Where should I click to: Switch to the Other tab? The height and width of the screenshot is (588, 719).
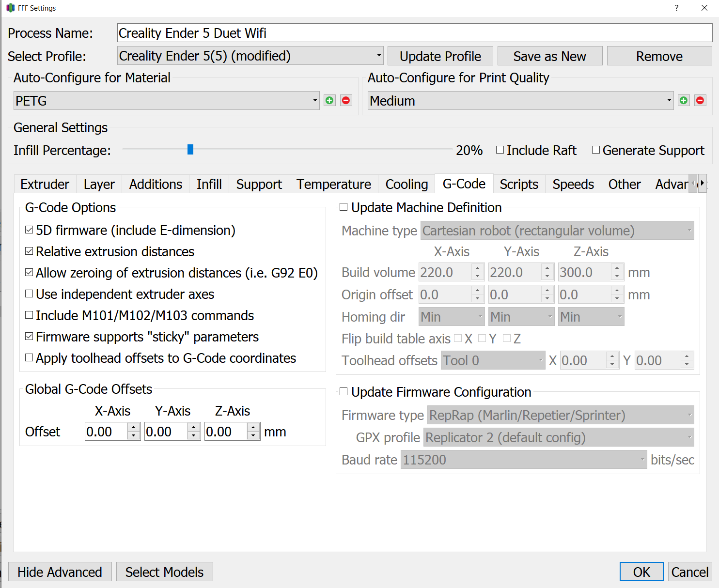(x=625, y=184)
